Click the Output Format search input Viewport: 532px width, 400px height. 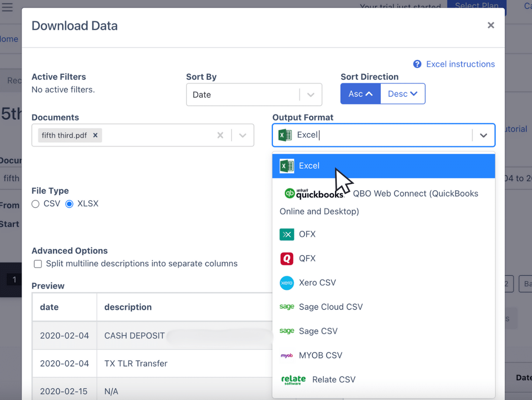click(384, 135)
